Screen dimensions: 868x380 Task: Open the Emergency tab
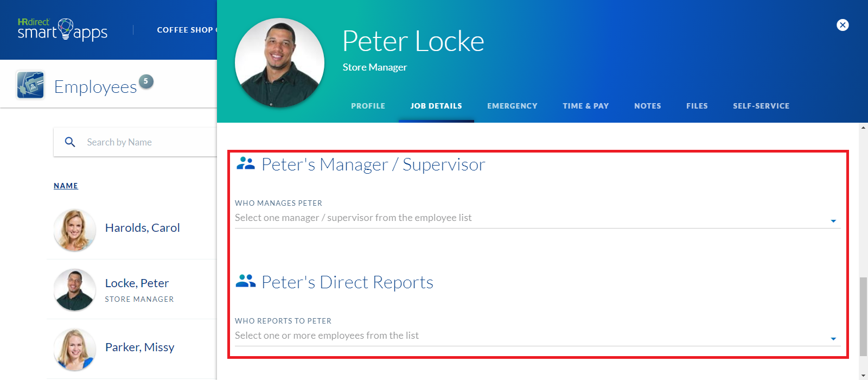(x=512, y=106)
